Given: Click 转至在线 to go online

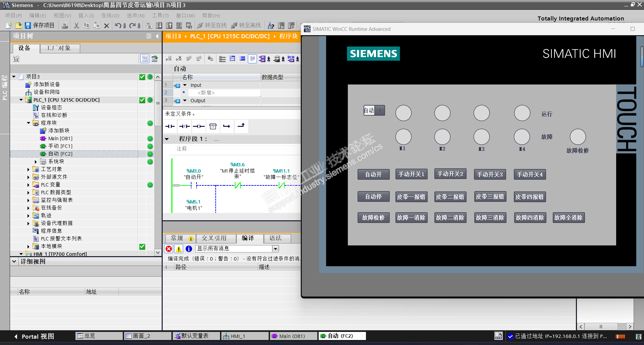Looking at the screenshot, I should coord(212,25).
